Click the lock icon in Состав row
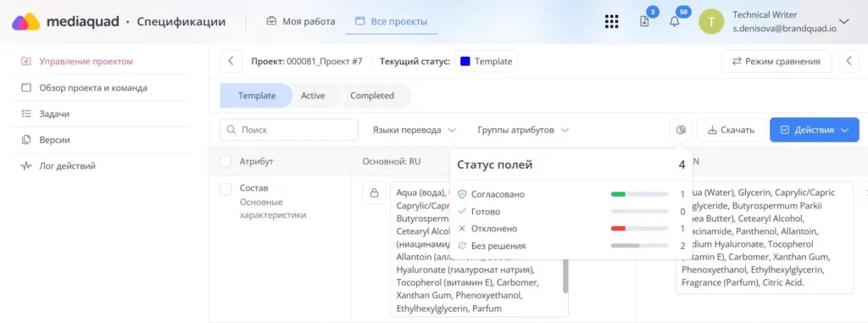 (374, 192)
